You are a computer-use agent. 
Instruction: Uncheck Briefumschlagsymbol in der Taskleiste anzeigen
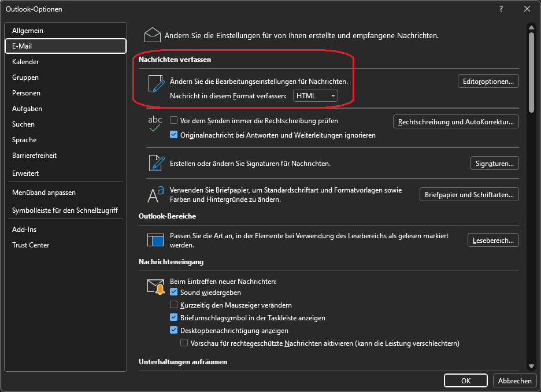coord(173,317)
